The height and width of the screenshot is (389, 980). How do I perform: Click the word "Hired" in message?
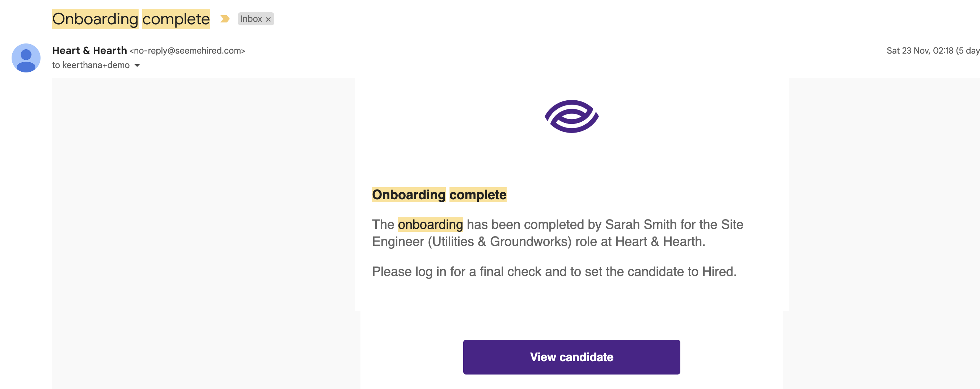[x=718, y=272]
